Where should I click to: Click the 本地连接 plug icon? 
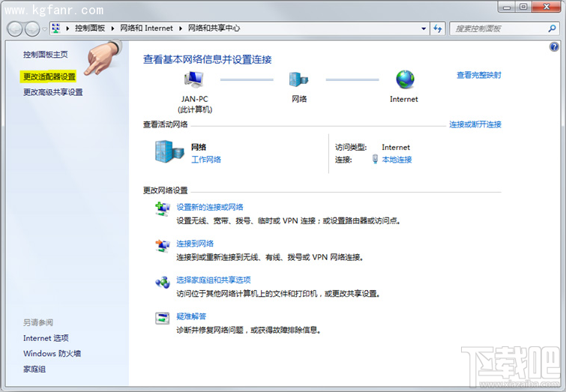(x=375, y=159)
